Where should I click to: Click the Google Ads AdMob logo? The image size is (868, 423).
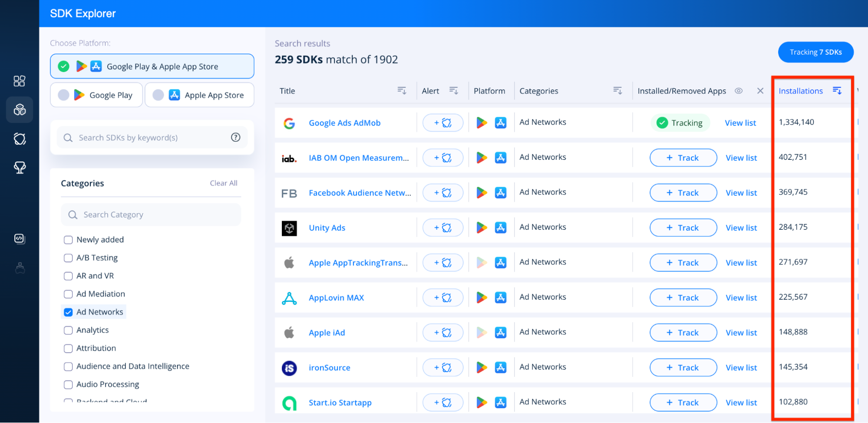[x=289, y=123]
